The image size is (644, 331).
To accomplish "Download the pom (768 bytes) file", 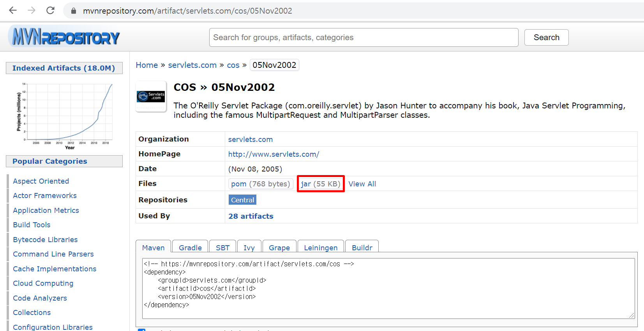I will [261, 184].
